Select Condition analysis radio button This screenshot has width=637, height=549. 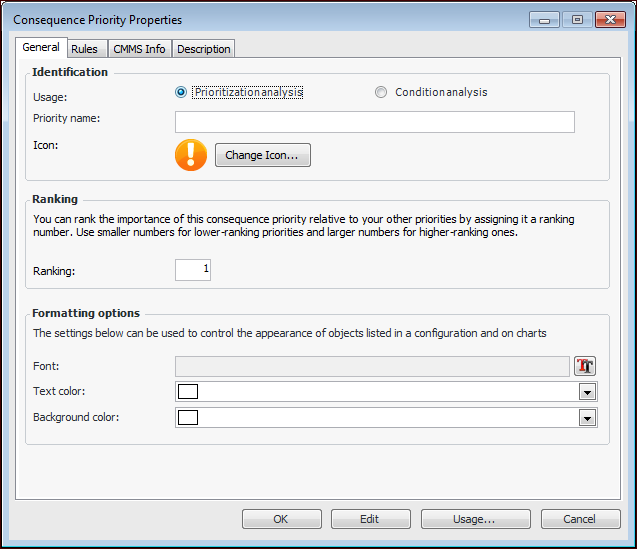tap(381, 92)
